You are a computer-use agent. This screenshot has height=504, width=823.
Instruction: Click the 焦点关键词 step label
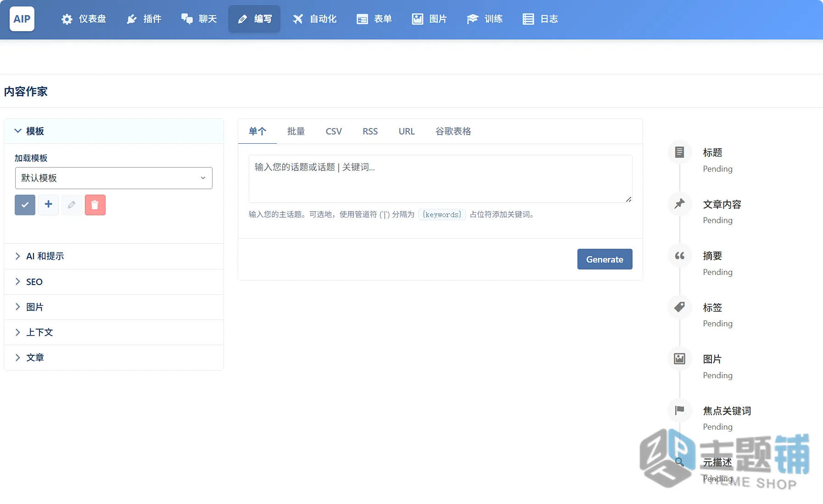coord(727,411)
